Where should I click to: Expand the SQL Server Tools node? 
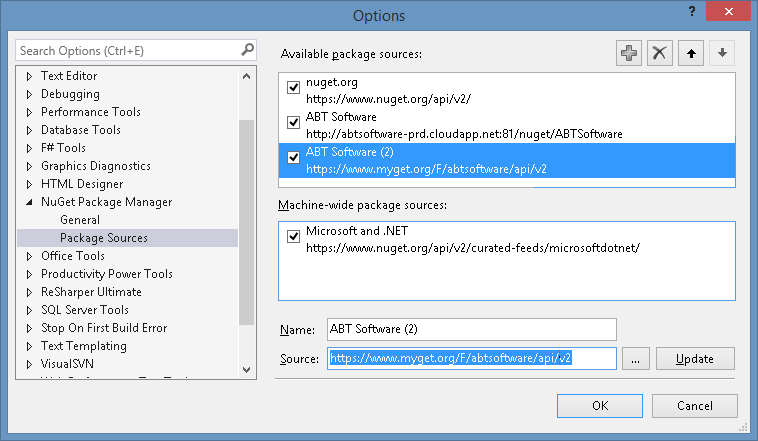[29, 310]
